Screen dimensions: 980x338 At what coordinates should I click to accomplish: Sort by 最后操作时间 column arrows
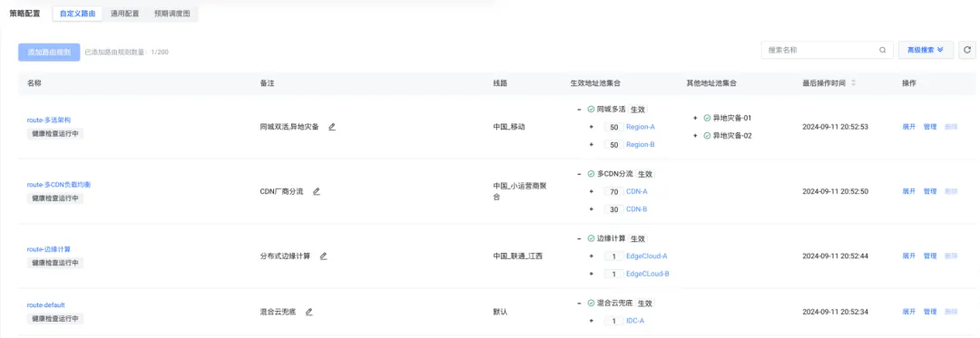[854, 83]
